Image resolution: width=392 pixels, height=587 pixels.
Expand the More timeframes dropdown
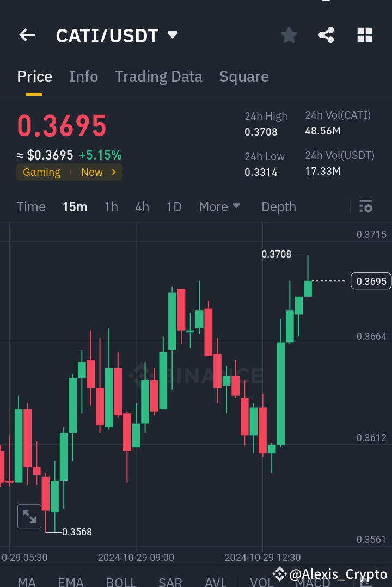point(219,206)
